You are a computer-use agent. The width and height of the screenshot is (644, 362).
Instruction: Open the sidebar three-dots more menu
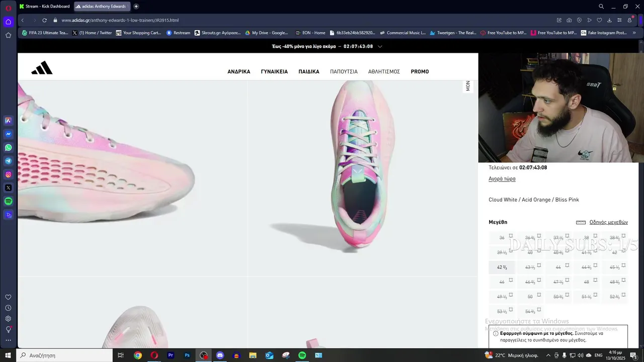[8, 340]
